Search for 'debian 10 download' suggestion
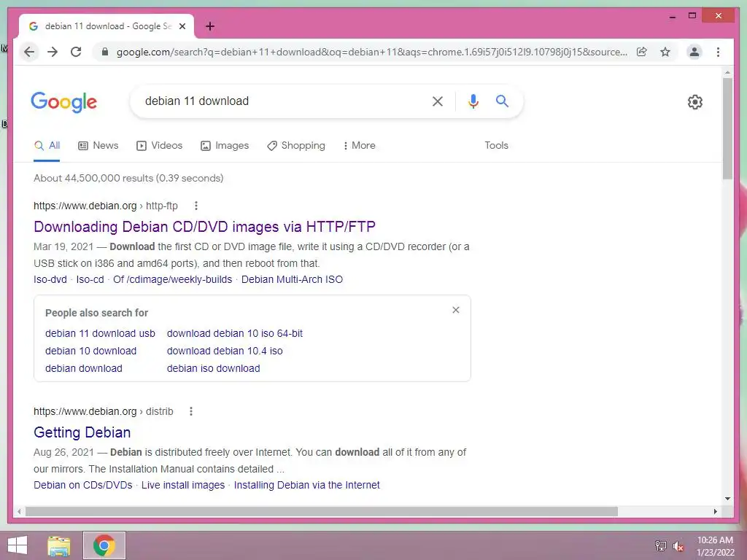 (91, 351)
